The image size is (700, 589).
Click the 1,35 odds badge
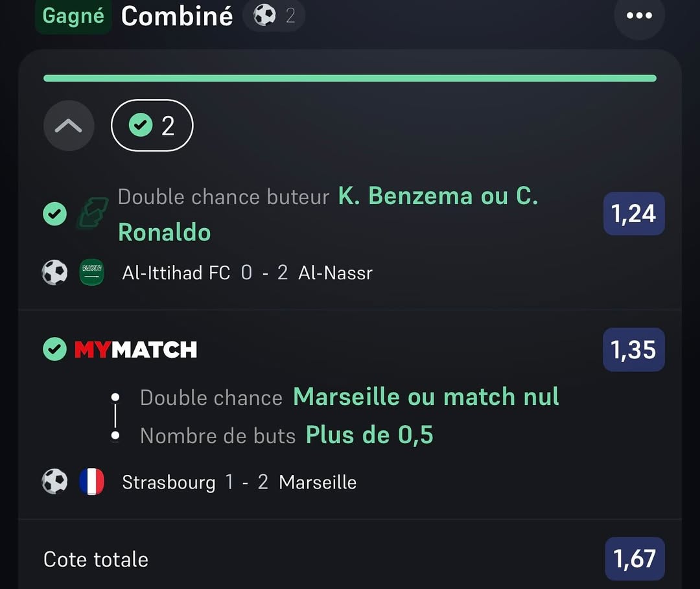point(633,350)
